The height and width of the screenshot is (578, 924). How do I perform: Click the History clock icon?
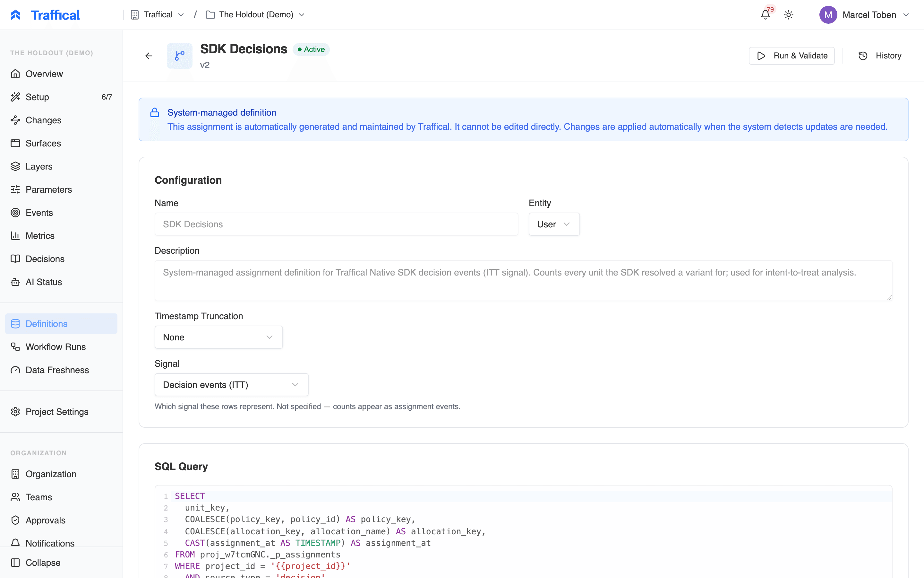pos(863,56)
